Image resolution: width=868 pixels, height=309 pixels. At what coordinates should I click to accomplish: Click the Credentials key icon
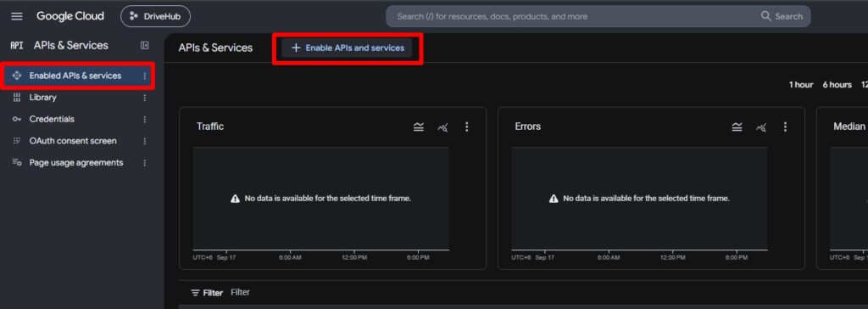pyautogui.click(x=17, y=120)
